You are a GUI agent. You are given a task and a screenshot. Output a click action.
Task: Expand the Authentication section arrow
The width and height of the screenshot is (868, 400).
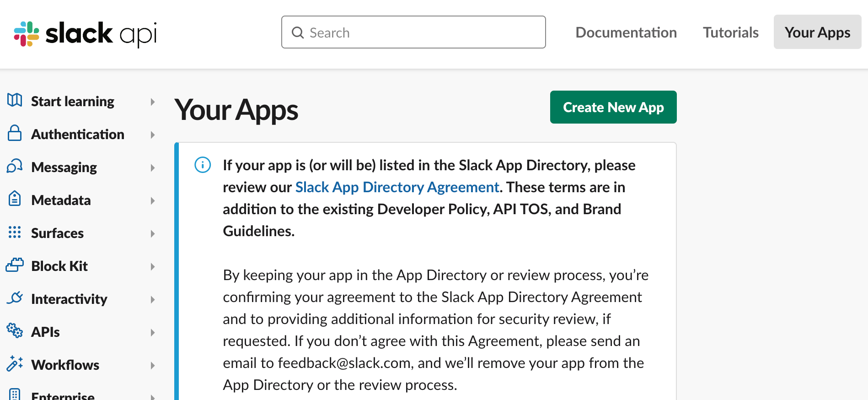tap(153, 135)
